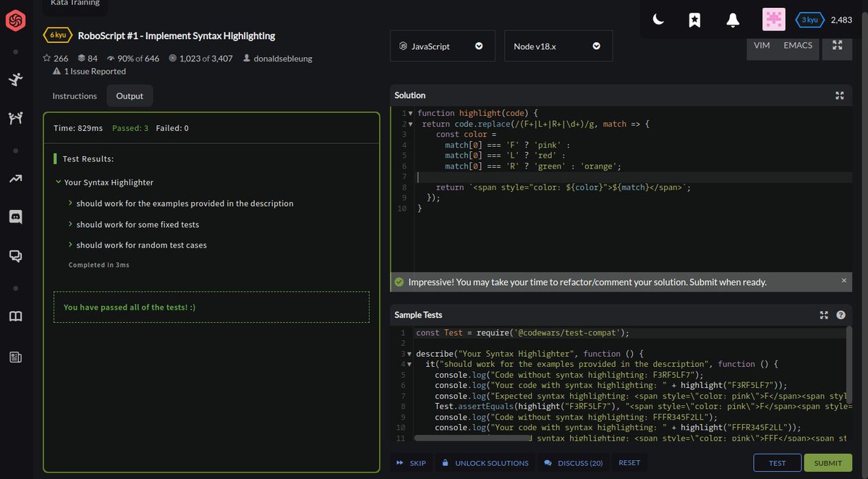Open the Kata Training tab at top

[75, 4]
